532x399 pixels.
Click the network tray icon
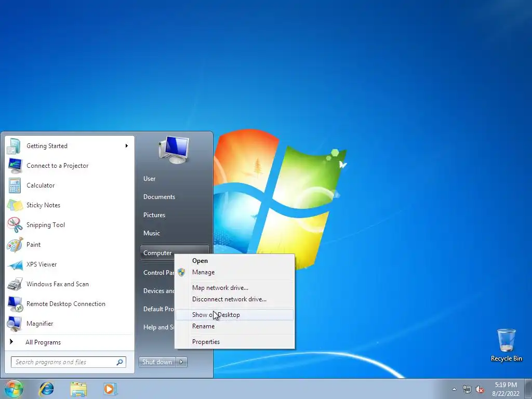coord(467,390)
